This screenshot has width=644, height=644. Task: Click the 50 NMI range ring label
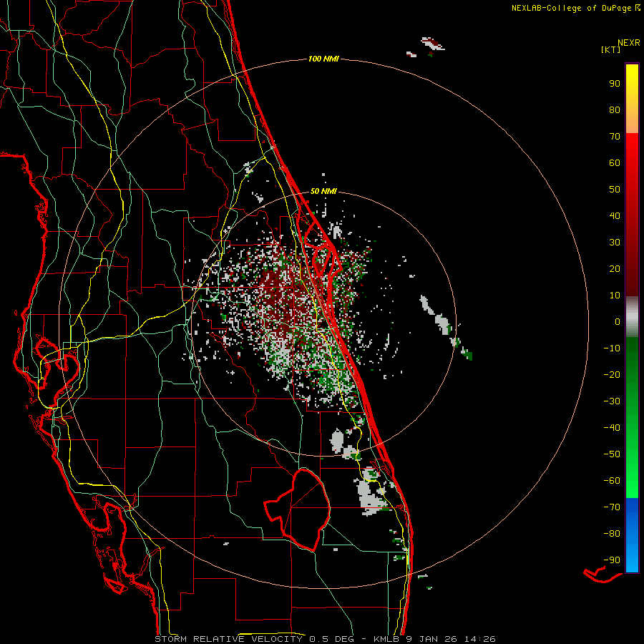(323, 191)
